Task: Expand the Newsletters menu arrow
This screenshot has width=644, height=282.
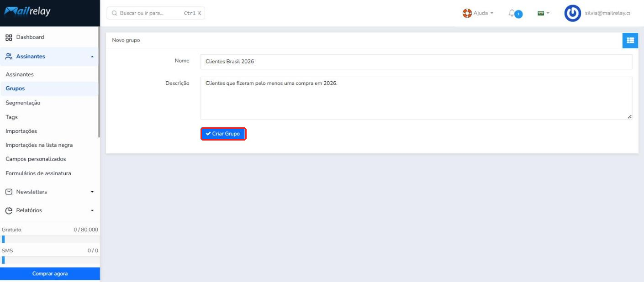Action: click(92, 192)
